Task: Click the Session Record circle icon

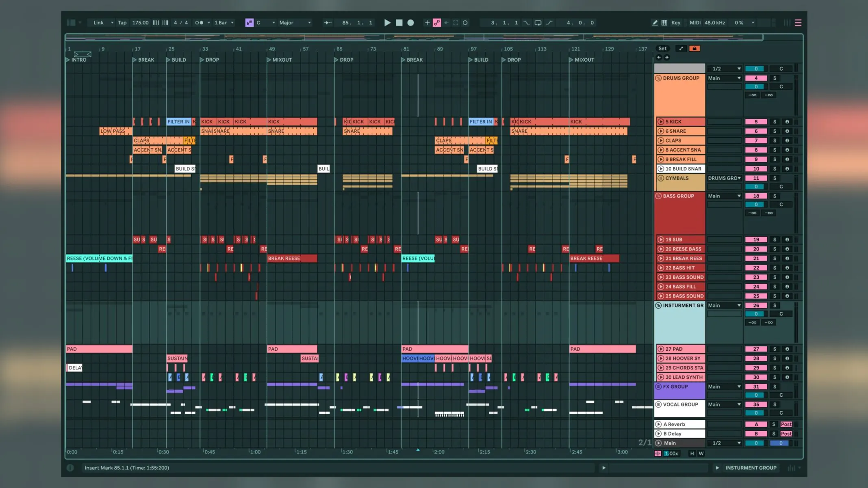Action: click(x=465, y=23)
